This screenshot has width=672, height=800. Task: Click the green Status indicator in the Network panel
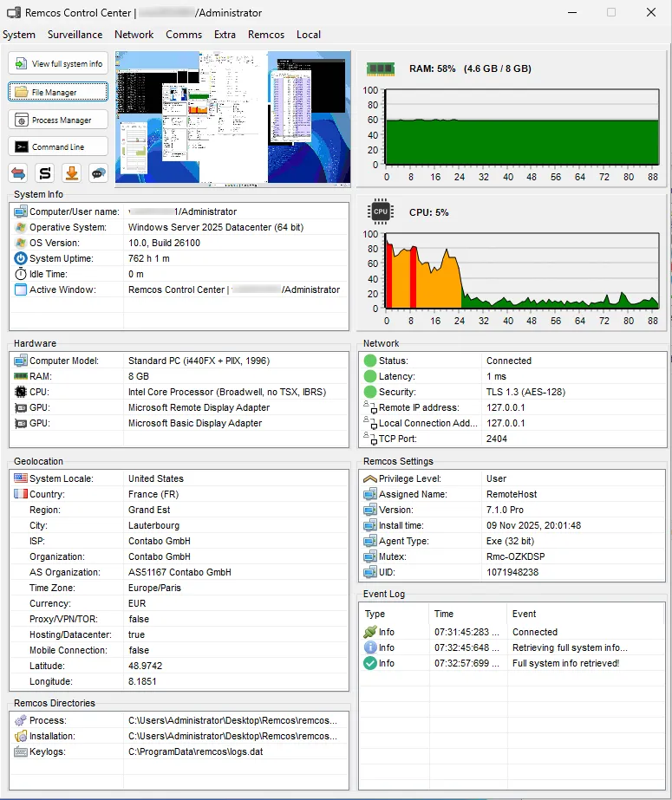pos(370,361)
